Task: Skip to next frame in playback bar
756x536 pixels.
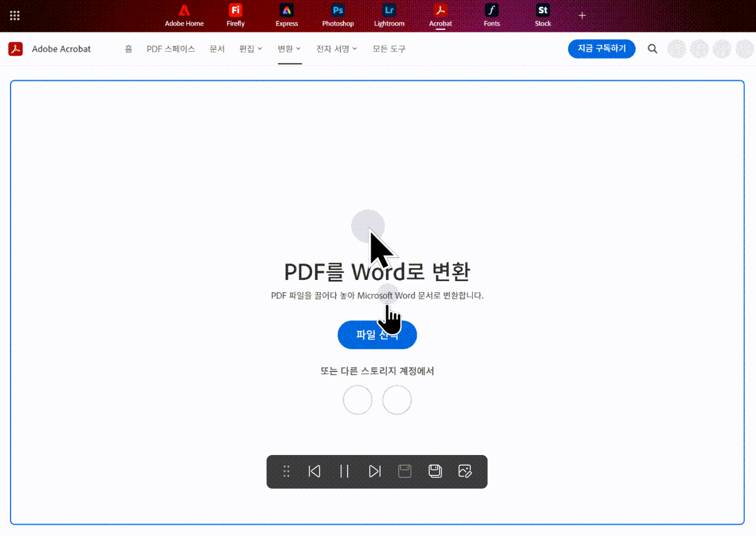Action: pyautogui.click(x=374, y=471)
